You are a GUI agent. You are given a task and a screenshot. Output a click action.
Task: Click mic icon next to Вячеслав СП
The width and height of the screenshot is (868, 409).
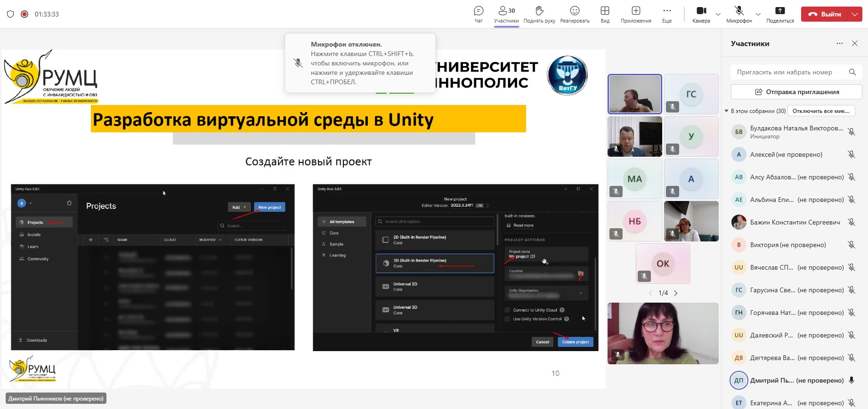click(852, 267)
